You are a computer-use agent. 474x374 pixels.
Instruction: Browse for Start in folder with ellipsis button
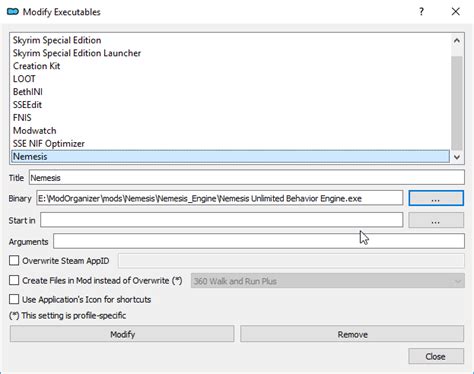436,220
